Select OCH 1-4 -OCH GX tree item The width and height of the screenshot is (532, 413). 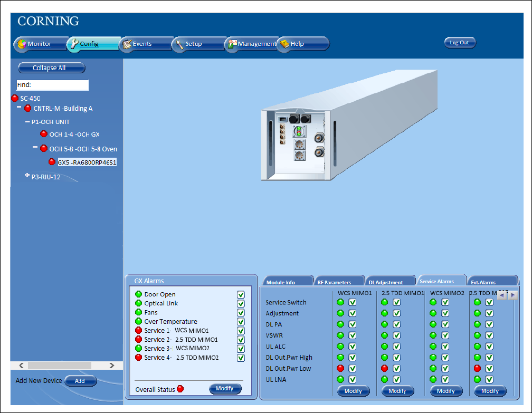(74, 135)
